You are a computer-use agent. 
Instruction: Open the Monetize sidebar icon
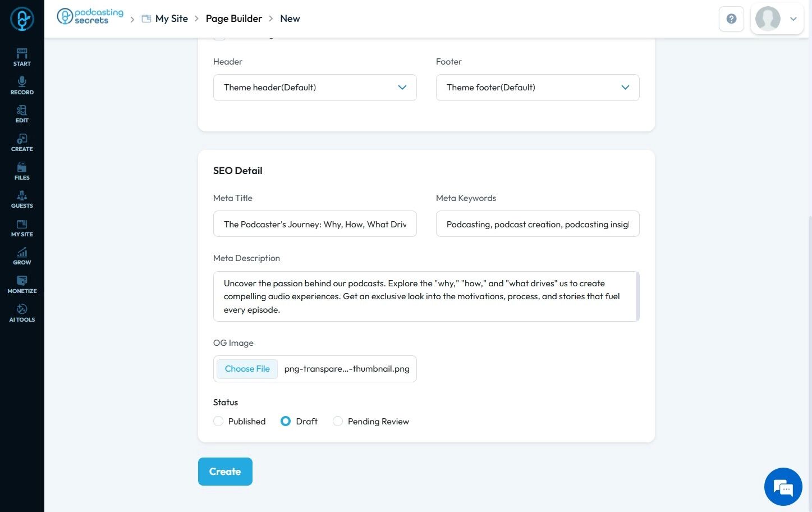point(22,284)
